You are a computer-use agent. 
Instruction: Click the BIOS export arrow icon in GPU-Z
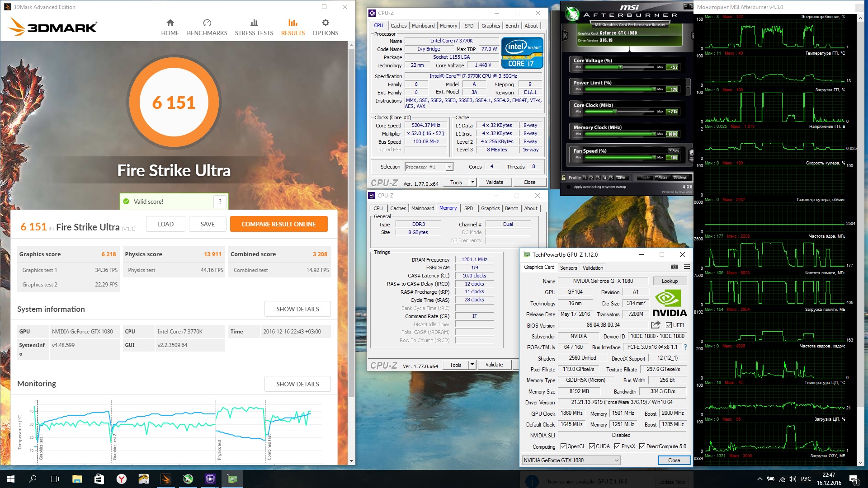tap(656, 325)
